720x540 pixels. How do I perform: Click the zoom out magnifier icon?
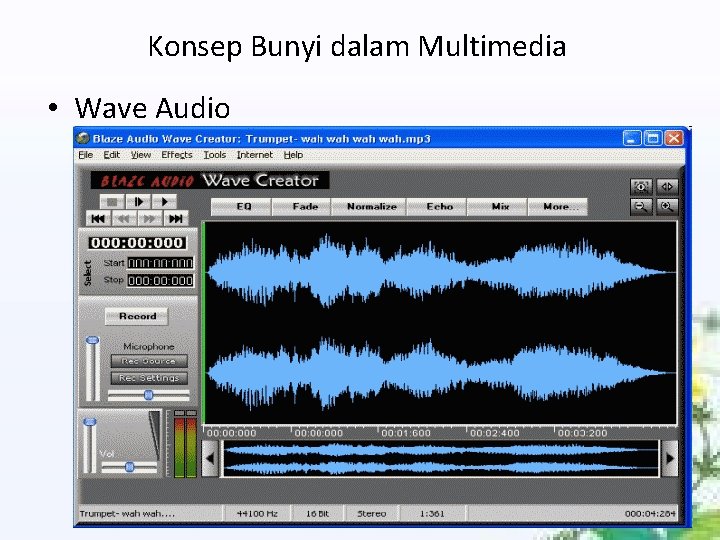point(641,207)
